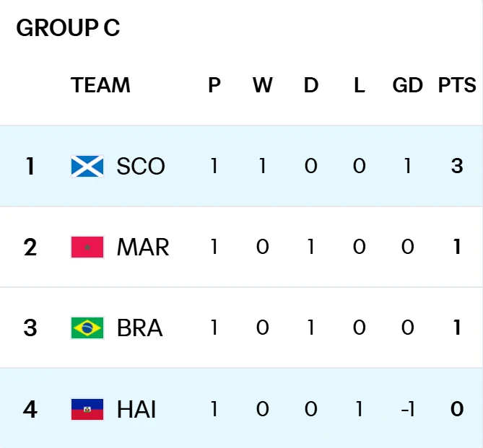Sort by the PTS column header
483x448 pixels.
point(457,85)
